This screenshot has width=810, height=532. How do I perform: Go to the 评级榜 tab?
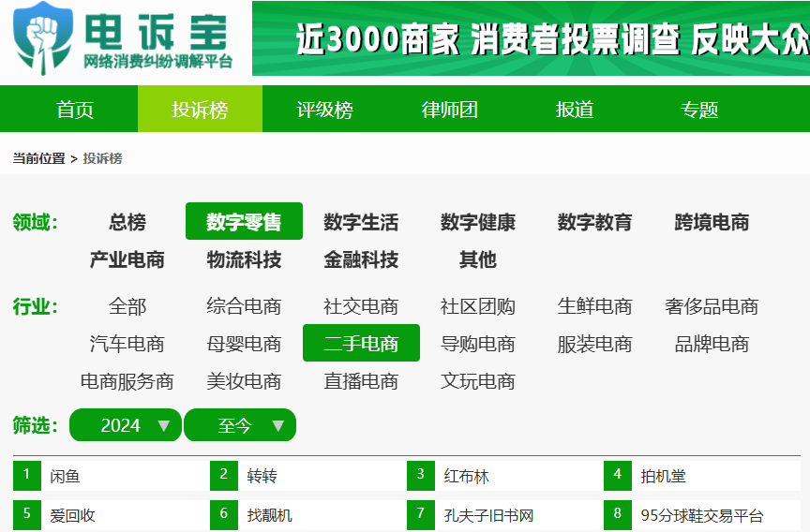[x=324, y=109]
